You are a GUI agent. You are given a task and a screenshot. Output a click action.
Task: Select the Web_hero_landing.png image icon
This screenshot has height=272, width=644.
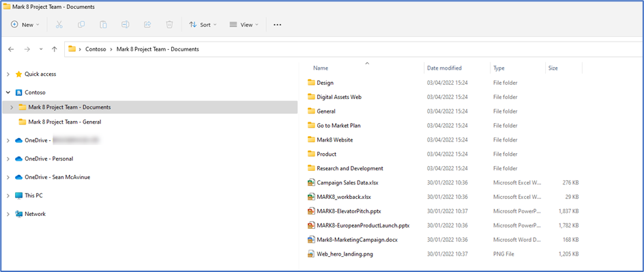pyautogui.click(x=311, y=254)
